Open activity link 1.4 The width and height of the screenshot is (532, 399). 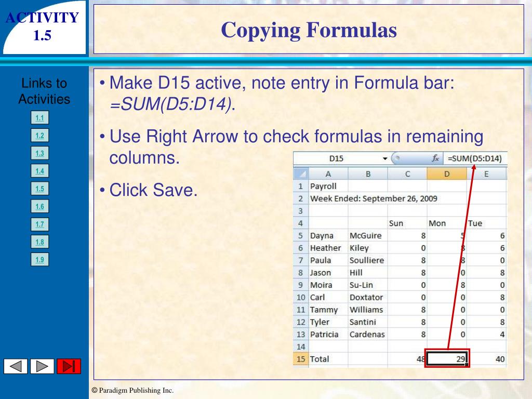(x=39, y=170)
